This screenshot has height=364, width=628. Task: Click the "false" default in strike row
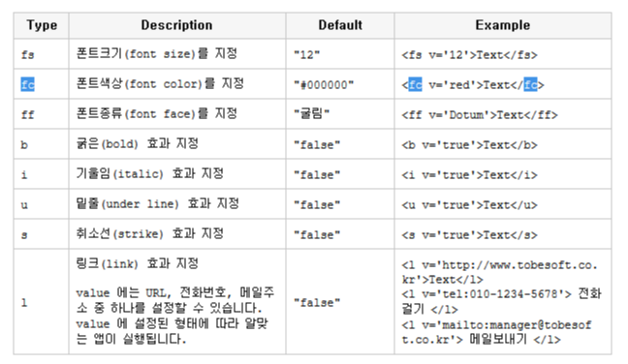point(317,234)
